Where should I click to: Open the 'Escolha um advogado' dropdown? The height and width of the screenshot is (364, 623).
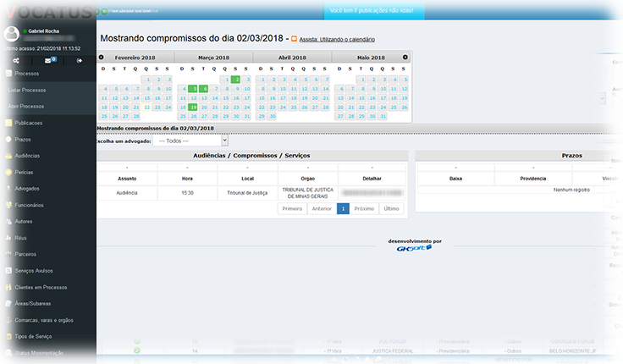click(190, 141)
